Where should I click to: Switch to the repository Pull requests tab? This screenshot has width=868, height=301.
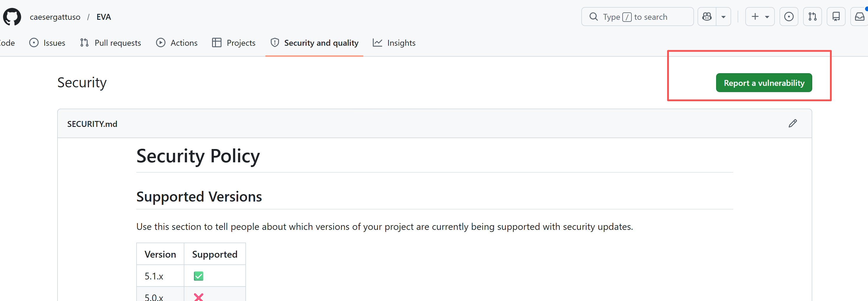click(x=111, y=43)
